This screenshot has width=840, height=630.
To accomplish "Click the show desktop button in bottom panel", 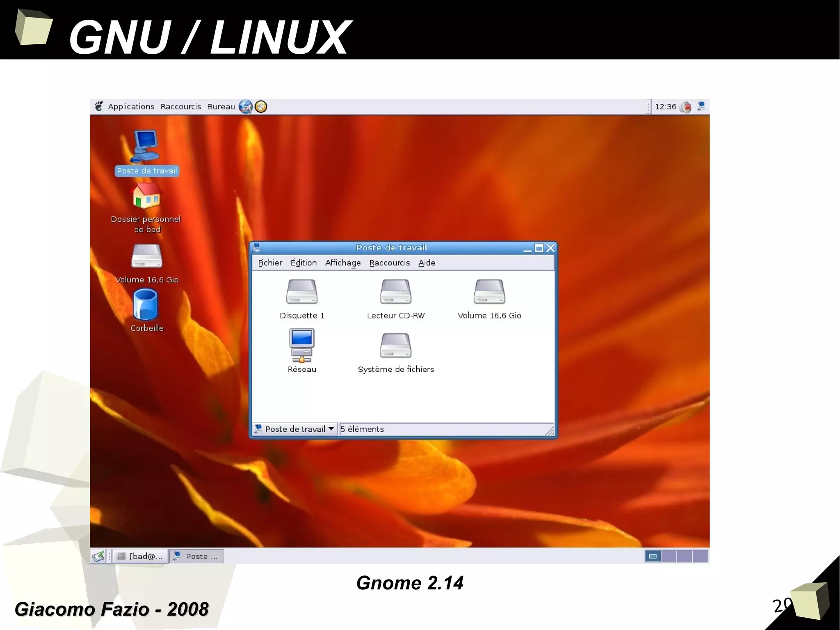I will point(98,557).
